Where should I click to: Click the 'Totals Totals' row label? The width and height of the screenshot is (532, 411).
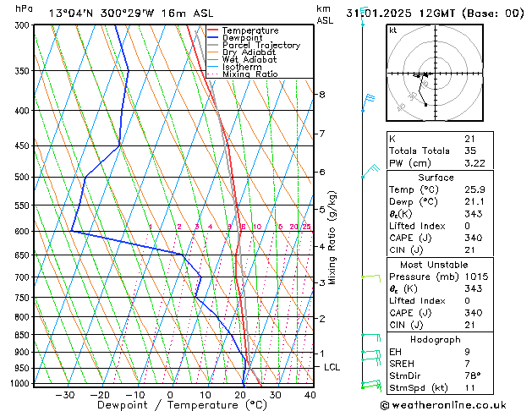420,151
